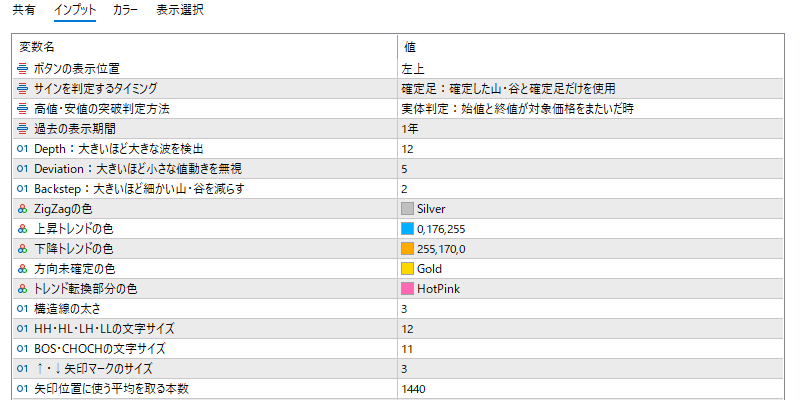Screen dimensions: 800x400
Task: Edit the 1440 average bar count value
Action: (590, 389)
